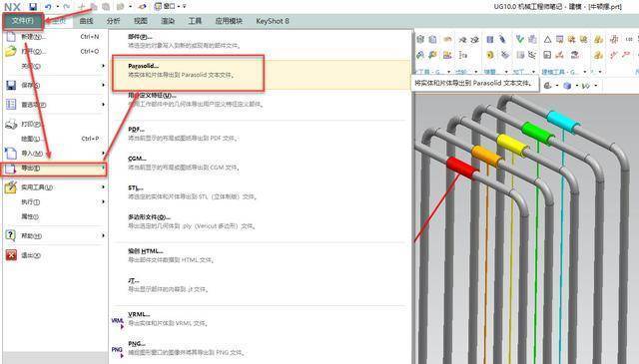The height and width of the screenshot is (364, 639).
Task: Click the yellow folder Open icon
Action: coord(11,51)
